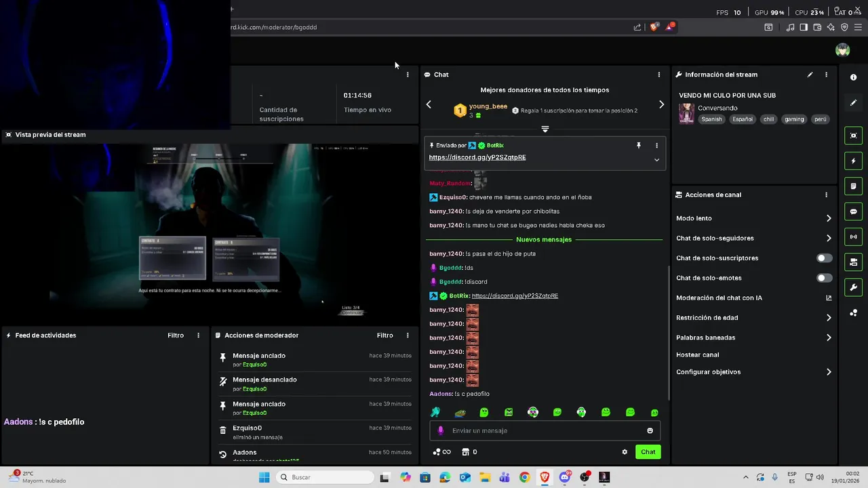Click the Brave Shields icon in address bar

click(654, 27)
